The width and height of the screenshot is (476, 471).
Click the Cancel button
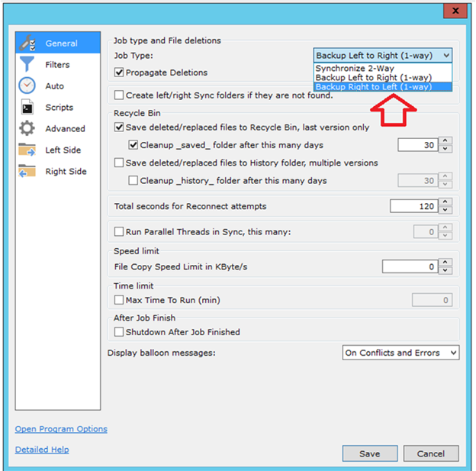click(431, 453)
